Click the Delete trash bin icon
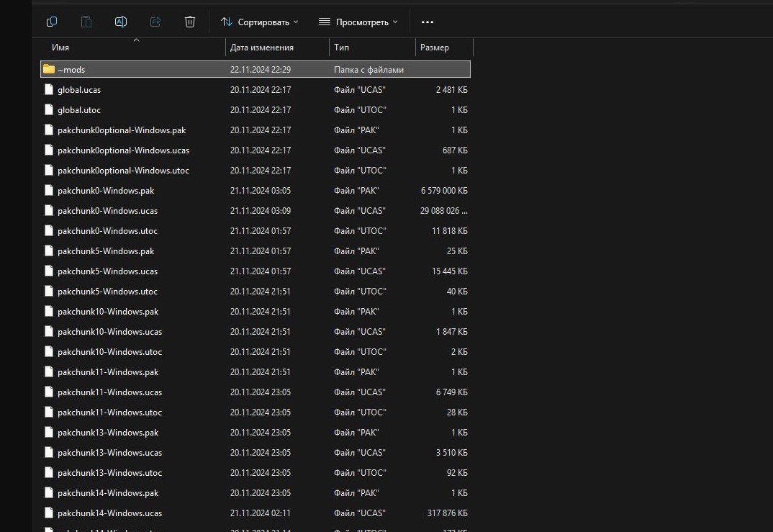The image size is (773, 532). [190, 22]
